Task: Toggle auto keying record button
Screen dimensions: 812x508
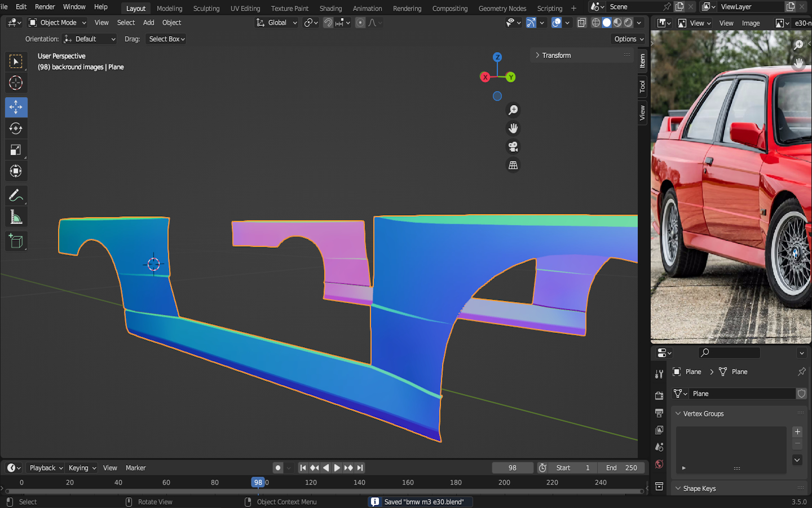Action: tap(278, 468)
